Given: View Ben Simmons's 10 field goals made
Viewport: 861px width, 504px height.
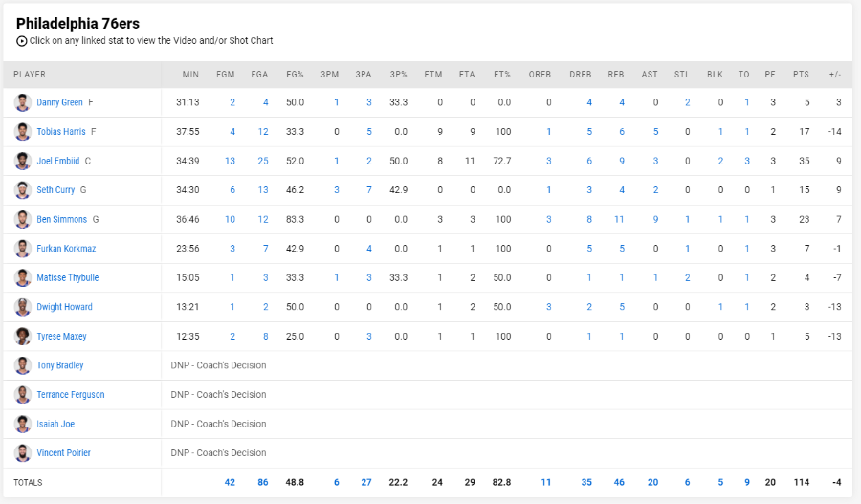Looking at the screenshot, I should [x=230, y=219].
